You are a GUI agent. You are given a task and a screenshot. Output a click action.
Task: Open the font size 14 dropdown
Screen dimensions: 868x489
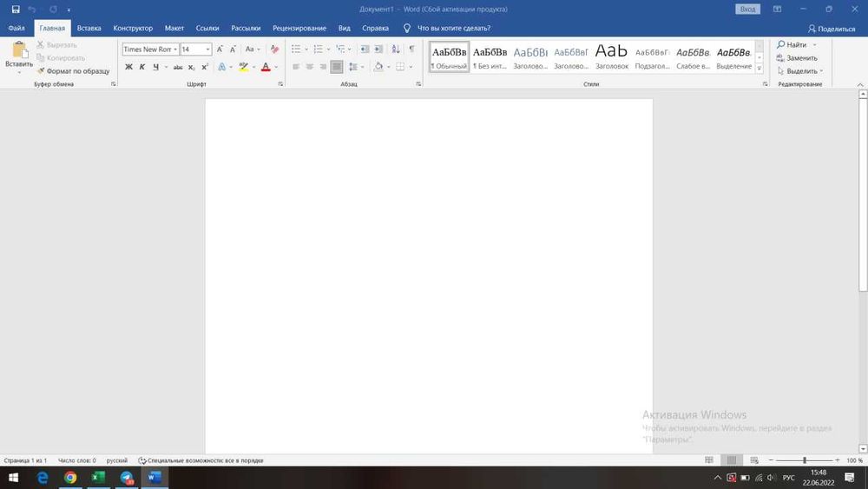207,50
